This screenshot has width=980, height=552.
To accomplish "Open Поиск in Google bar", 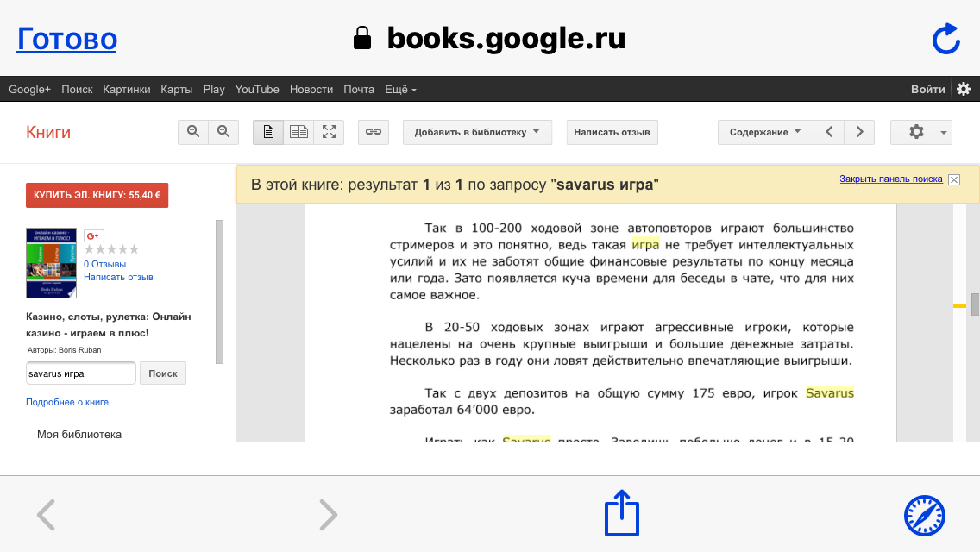I will point(77,90).
